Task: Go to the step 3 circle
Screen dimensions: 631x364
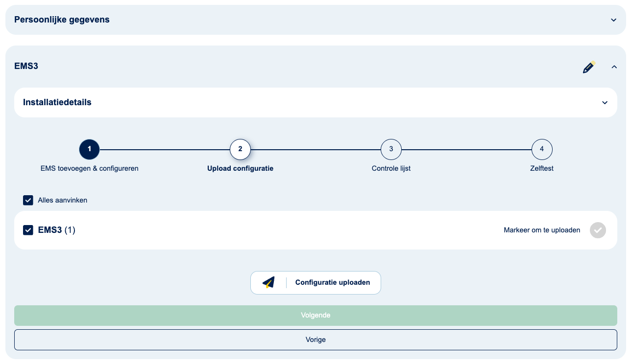Action: 391,149
